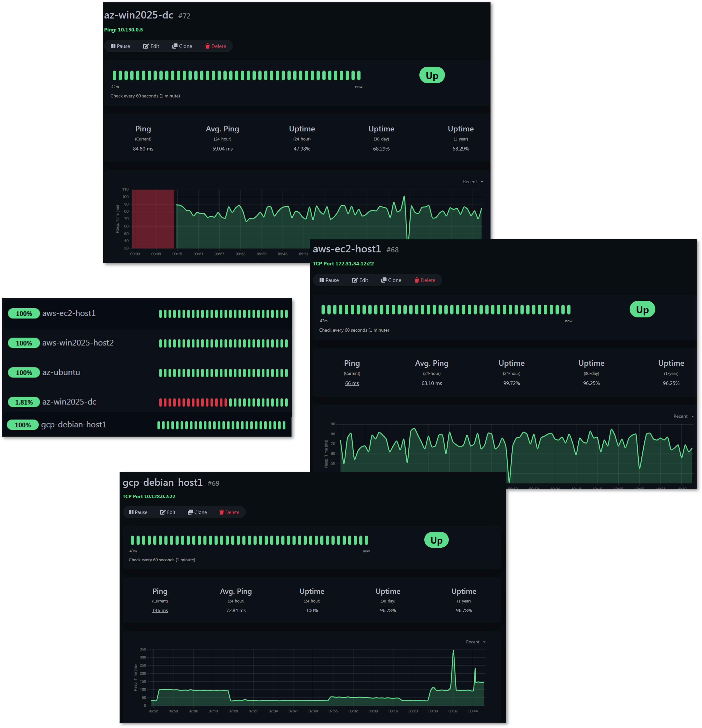Image resolution: width=702 pixels, height=728 pixels.
Task: Delete the gcp-debian-host1 monitor
Action: (229, 512)
